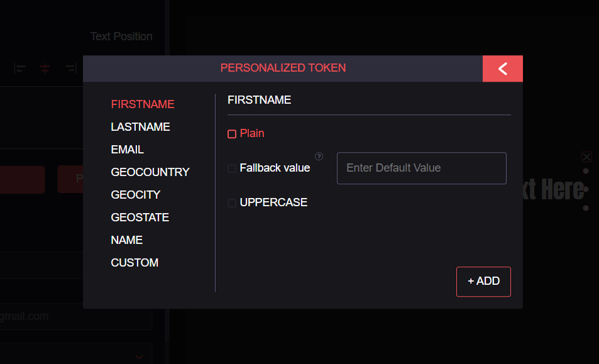Click the crossed-box icon beside the text element
Screen dimensions: 599x364
587,157
